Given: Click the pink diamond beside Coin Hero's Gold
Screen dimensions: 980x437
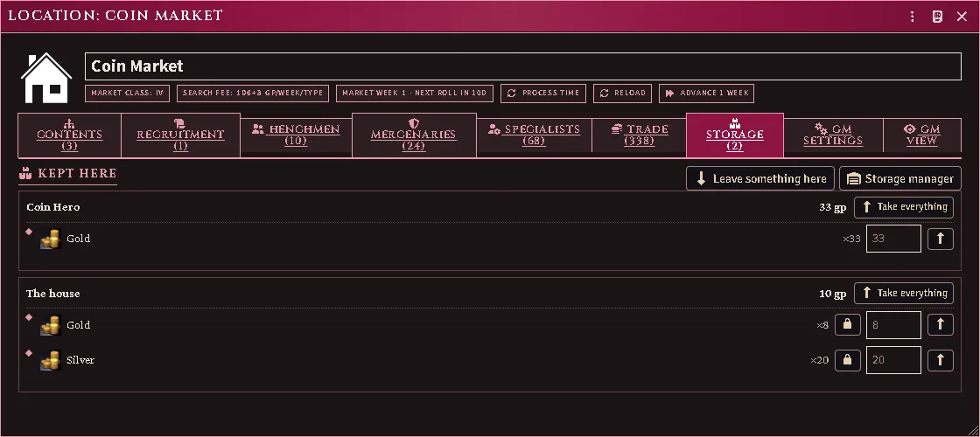Looking at the screenshot, I should point(29,232).
